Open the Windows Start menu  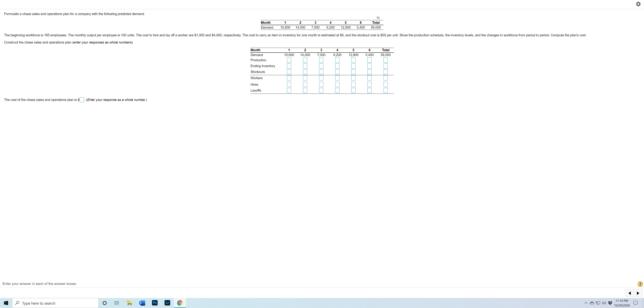pyautogui.click(x=6, y=303)
